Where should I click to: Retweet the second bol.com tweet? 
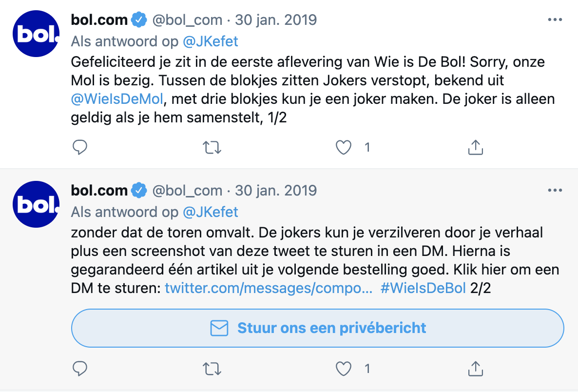[x=212, y=368]
